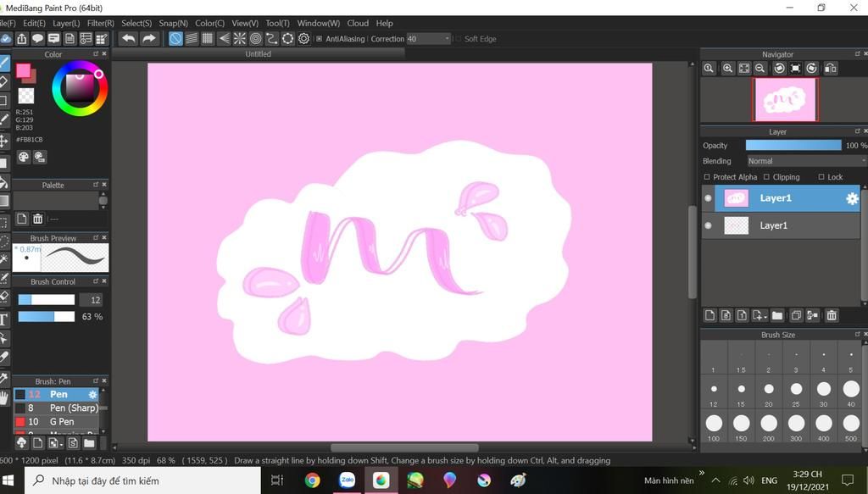The height and width of the screenshot is (494, 868).
Task: Open the add-layer dropdown arrow button
Action: (759, 315)
